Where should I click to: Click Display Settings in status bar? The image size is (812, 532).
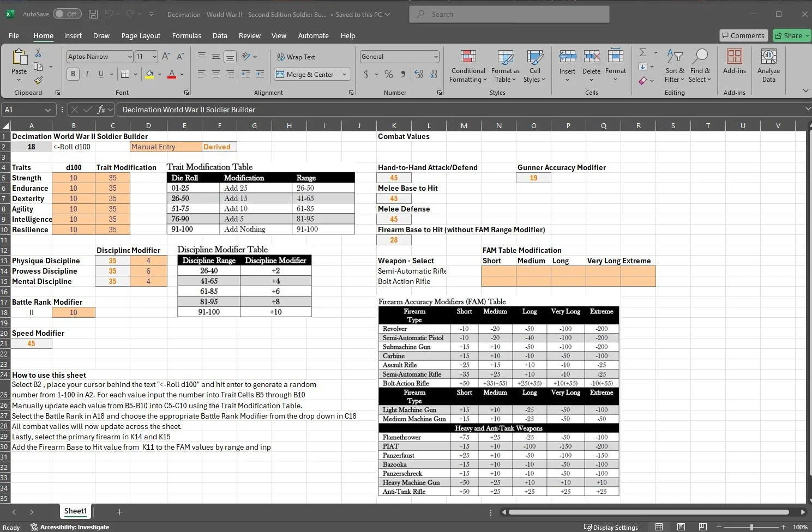[611, 527]
